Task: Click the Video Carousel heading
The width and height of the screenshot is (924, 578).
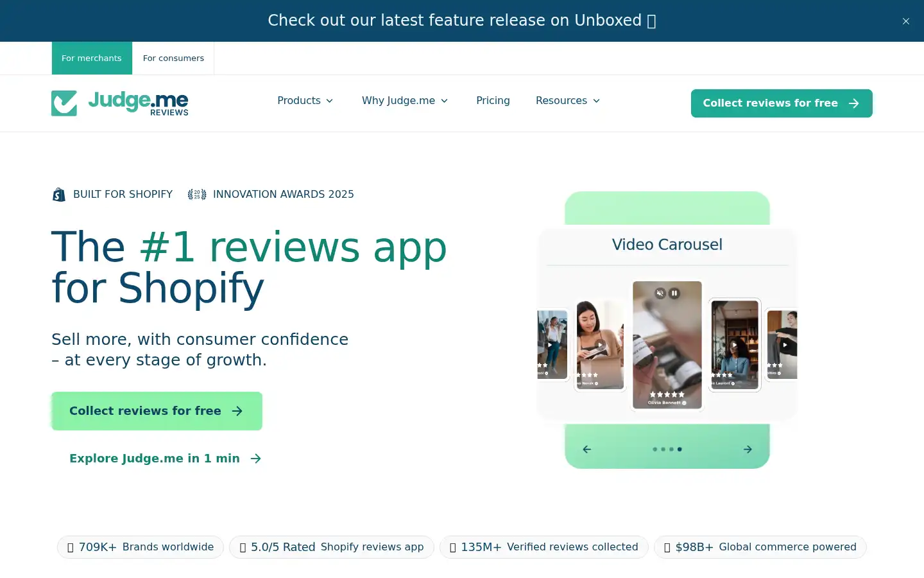Action: pyautogui.click(x=667, y=245)
